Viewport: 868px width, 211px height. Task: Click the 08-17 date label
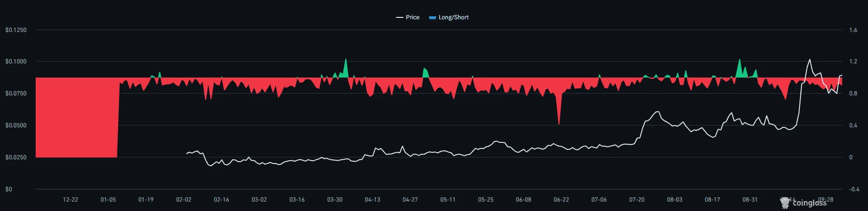713,200
